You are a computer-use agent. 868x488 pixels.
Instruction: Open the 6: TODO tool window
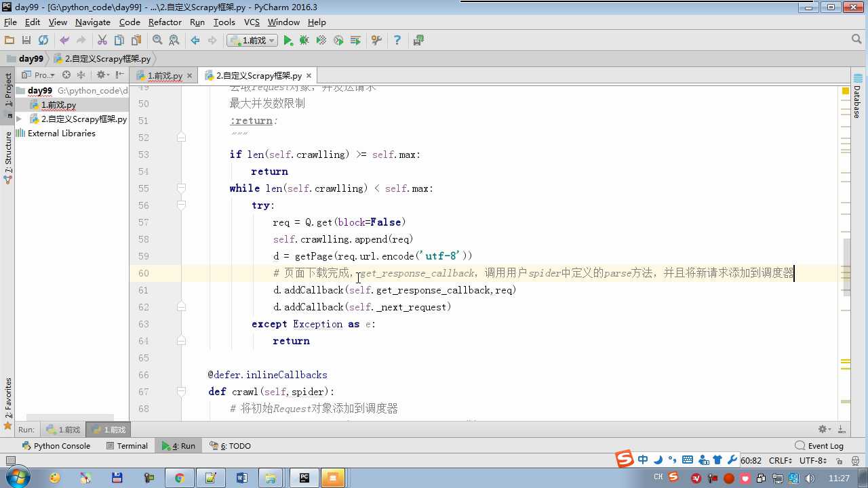(x=230, y=445)
